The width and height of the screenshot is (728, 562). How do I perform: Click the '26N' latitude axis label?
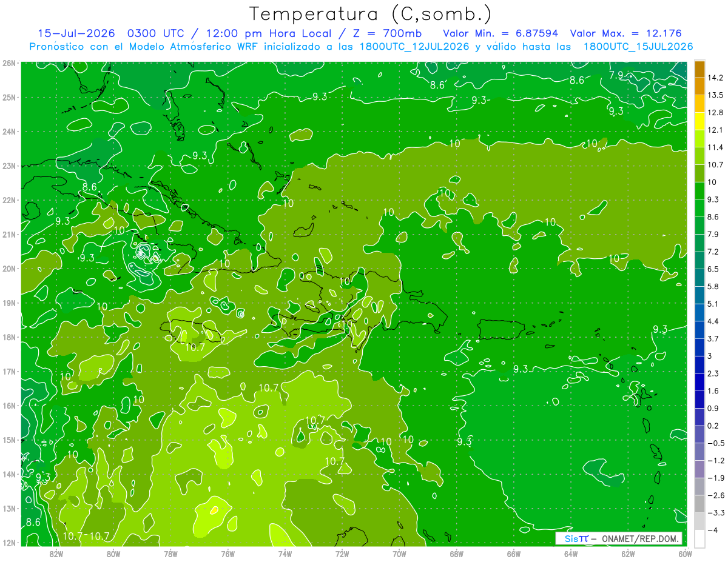tap(8, 63)
